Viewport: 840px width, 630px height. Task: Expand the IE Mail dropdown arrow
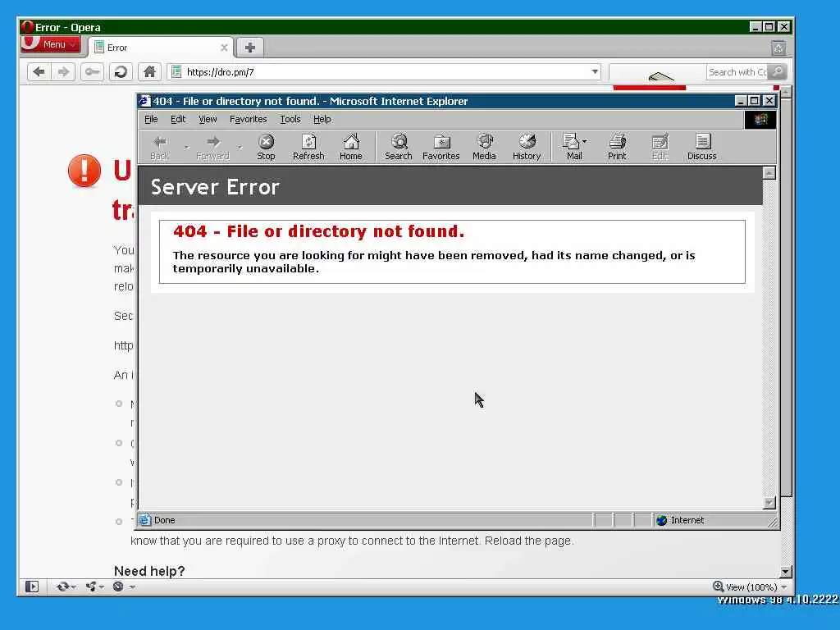[584, 141]
